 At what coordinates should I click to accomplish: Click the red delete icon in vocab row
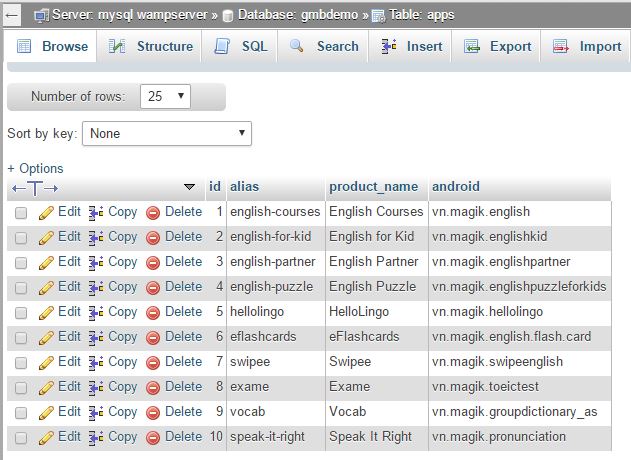(153, 413)
